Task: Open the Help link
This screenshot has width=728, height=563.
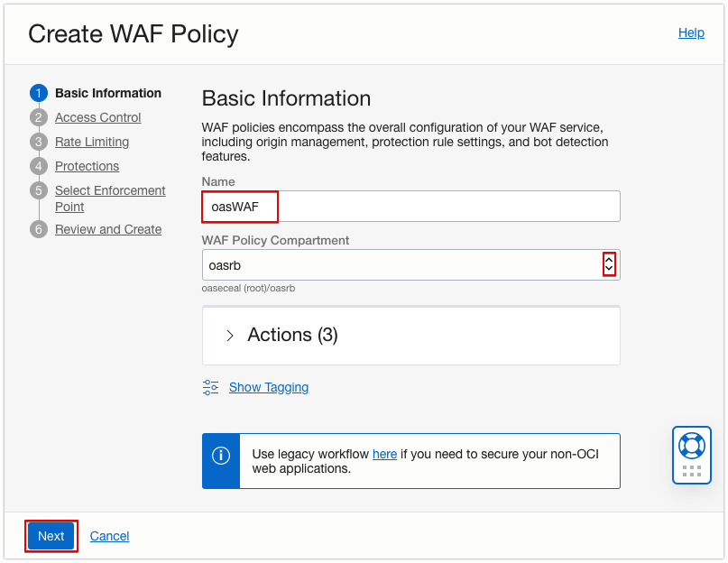Action: point(691,32)
